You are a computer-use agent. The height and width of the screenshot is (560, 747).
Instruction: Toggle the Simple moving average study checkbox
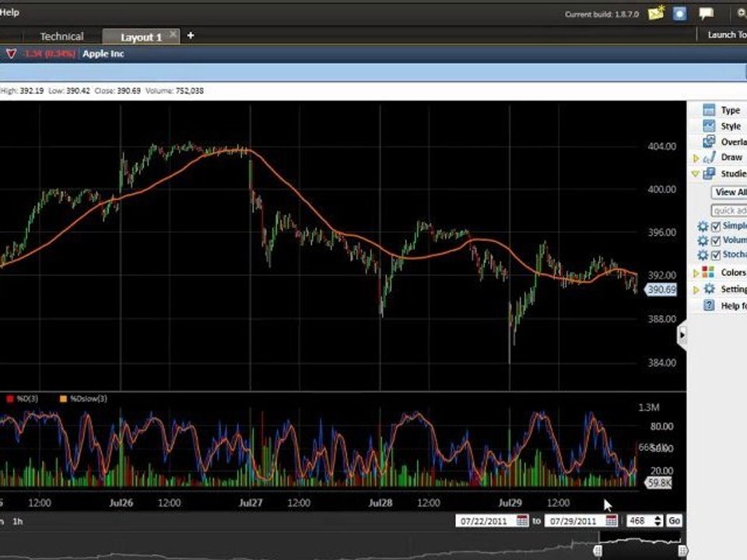click(716, 226)
